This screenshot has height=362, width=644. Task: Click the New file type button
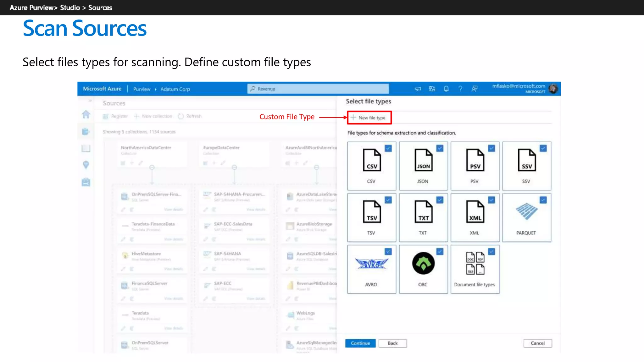coord(369,118)
